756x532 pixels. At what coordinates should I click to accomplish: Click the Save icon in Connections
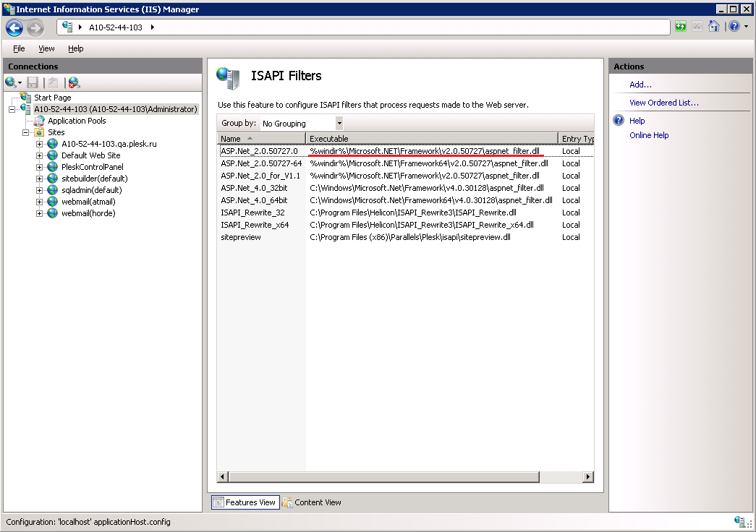(33, 83)
